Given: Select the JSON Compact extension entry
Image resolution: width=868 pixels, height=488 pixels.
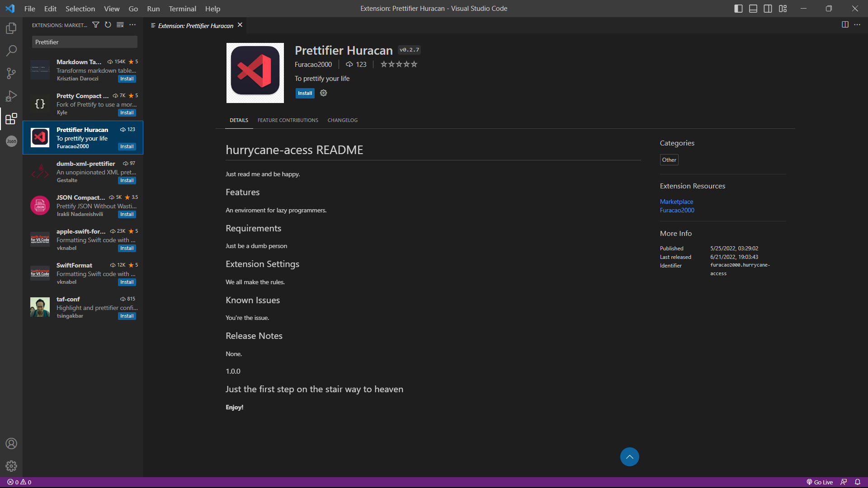Looking at the screenshot, I should (x=83, y=206).
